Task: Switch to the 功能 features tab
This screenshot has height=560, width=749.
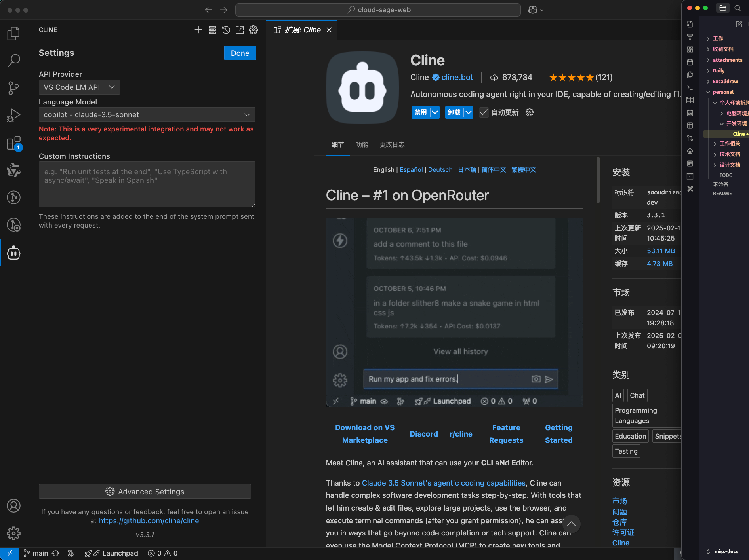Action: [x=362, y=145]
